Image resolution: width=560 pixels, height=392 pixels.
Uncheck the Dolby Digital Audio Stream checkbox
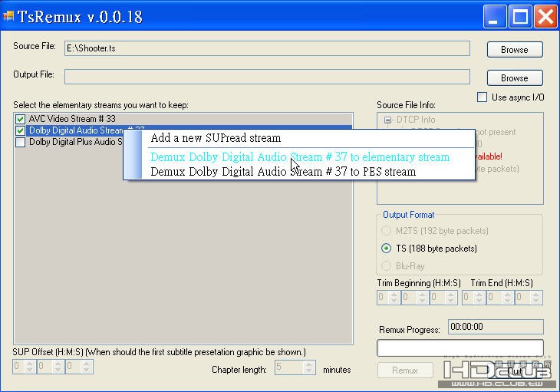[21, 130]
